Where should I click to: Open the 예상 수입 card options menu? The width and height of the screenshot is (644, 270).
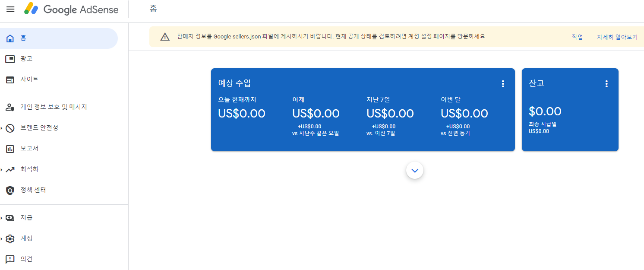(x=503, y=84)
